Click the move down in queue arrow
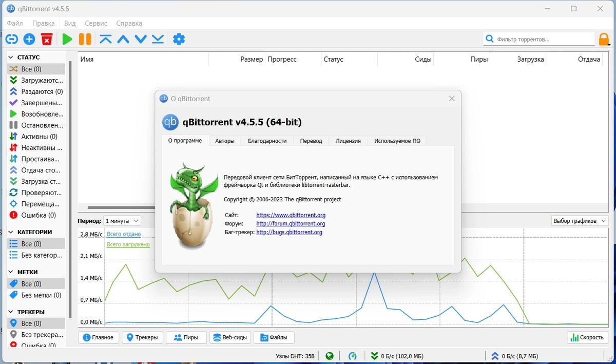Viewport: 616px width, 364px height. pyautogui.click(x=141, y=39)
